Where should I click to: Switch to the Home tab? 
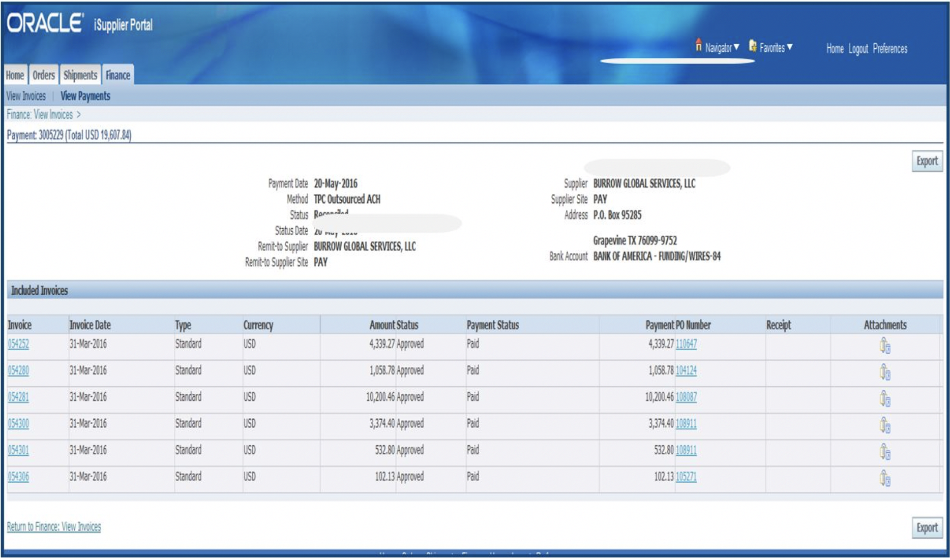pyautogui.click(x=15, y=75)
